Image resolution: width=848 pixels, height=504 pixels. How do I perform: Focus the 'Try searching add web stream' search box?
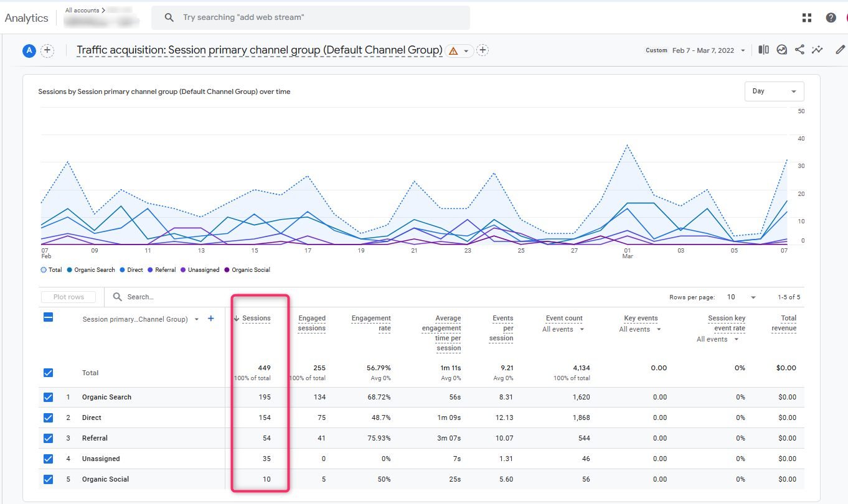coord(311,17)
